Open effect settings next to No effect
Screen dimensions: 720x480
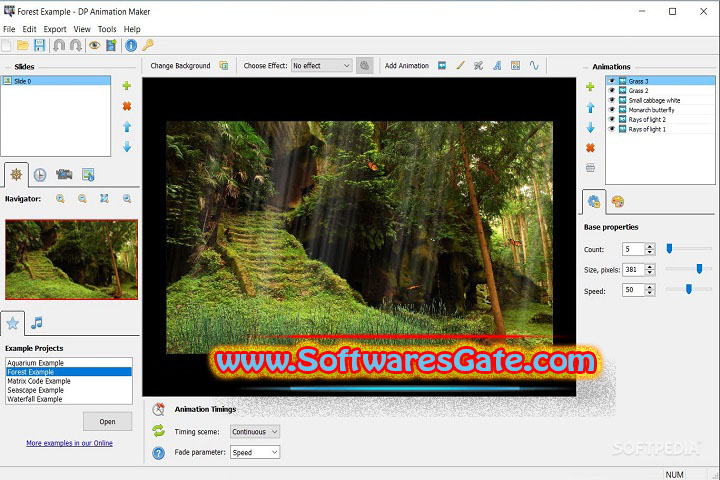pyautogui.click(x=365, y=66)
